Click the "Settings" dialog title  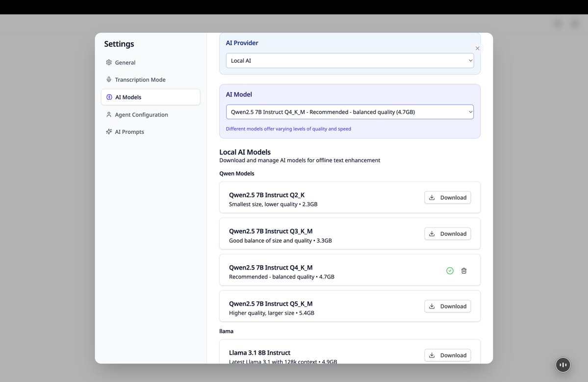pos(119,44)
